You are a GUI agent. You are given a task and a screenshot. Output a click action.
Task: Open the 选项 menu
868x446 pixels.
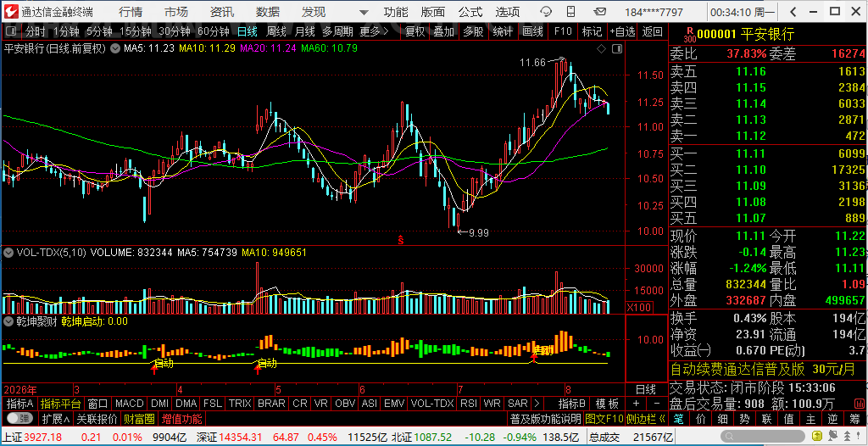508,12
